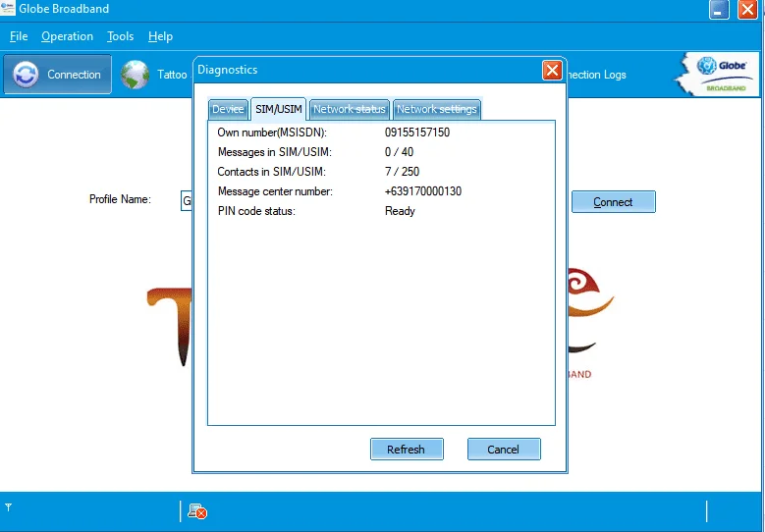Select the Connection toolbar label

pos(74,75)
